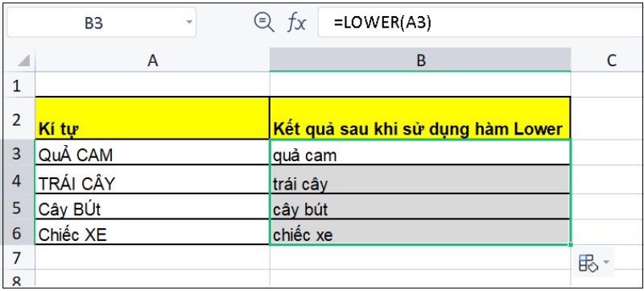644x291 pixels.
Task: Select column A header
Action: click(152, 60)
